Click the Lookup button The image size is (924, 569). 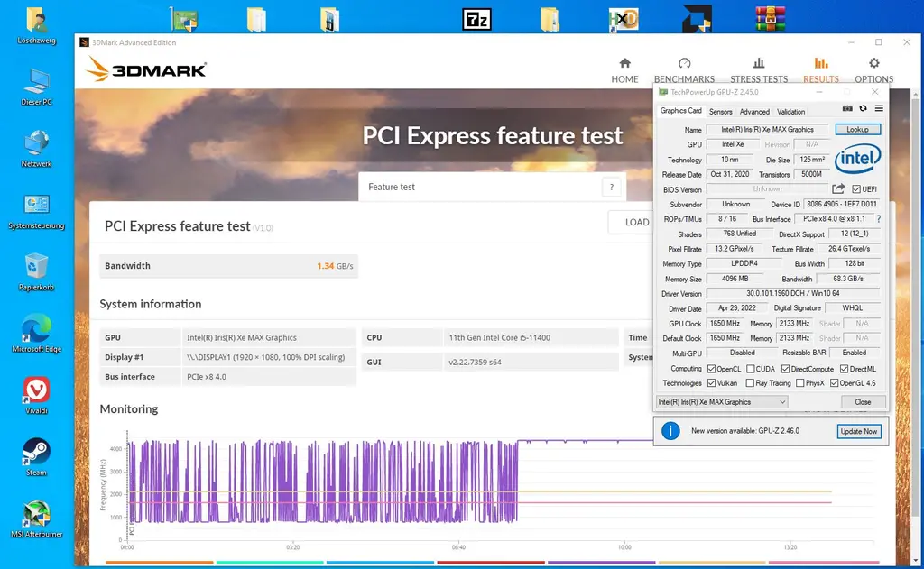(856, 130)
